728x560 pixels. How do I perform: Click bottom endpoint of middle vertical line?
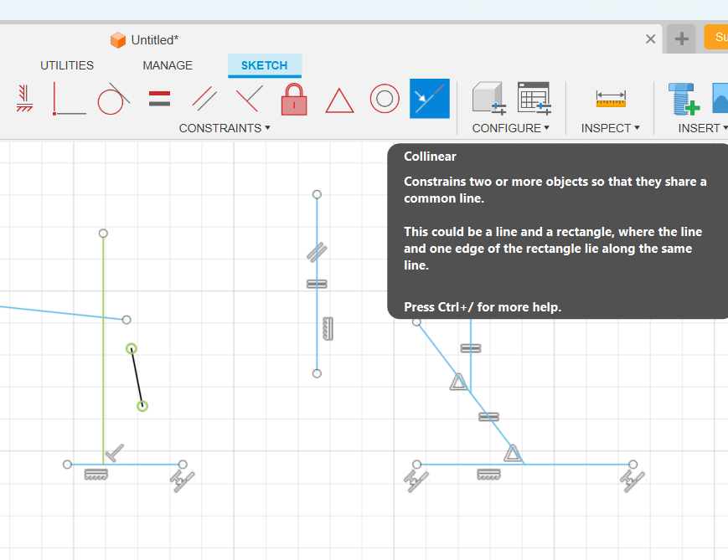[317, 373]
